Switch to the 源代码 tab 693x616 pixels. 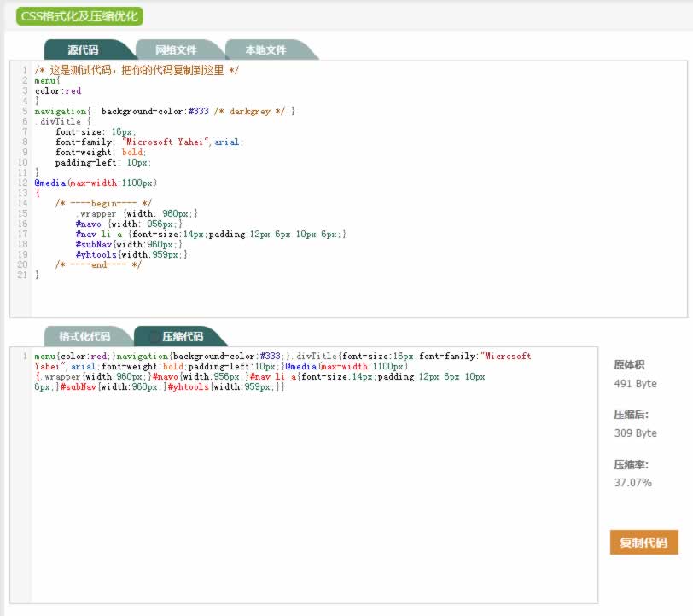pyautogui.click(x=84, y=49)
